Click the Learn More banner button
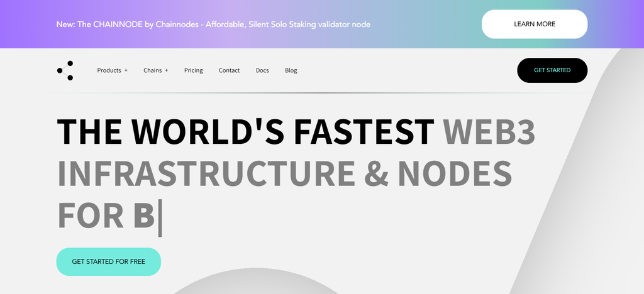This screenshot has height=294, width=644. pos(535,24)
